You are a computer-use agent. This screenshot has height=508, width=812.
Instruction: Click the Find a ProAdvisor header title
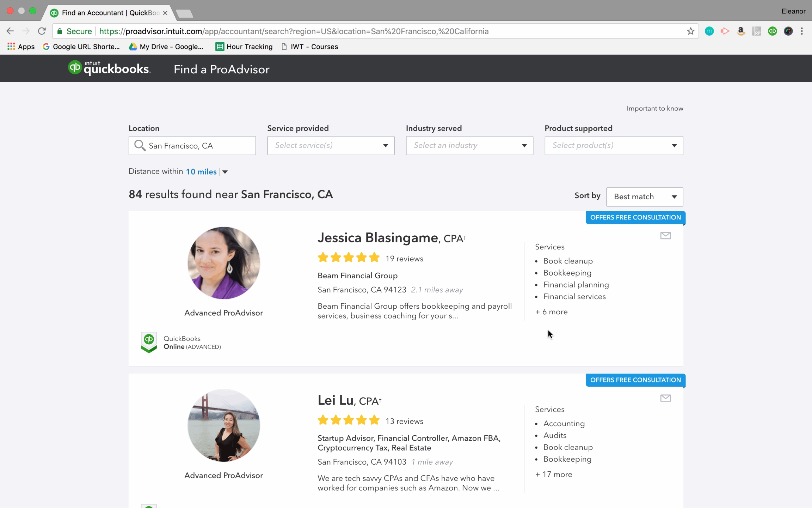coord(221,69)
